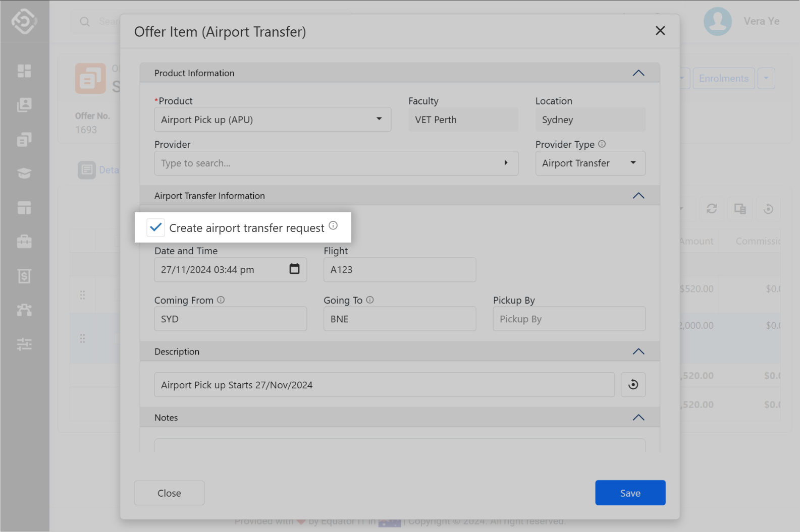800x532 pixels.
Task: Click info icon beside Going To label
Action: tap(370, 300)
